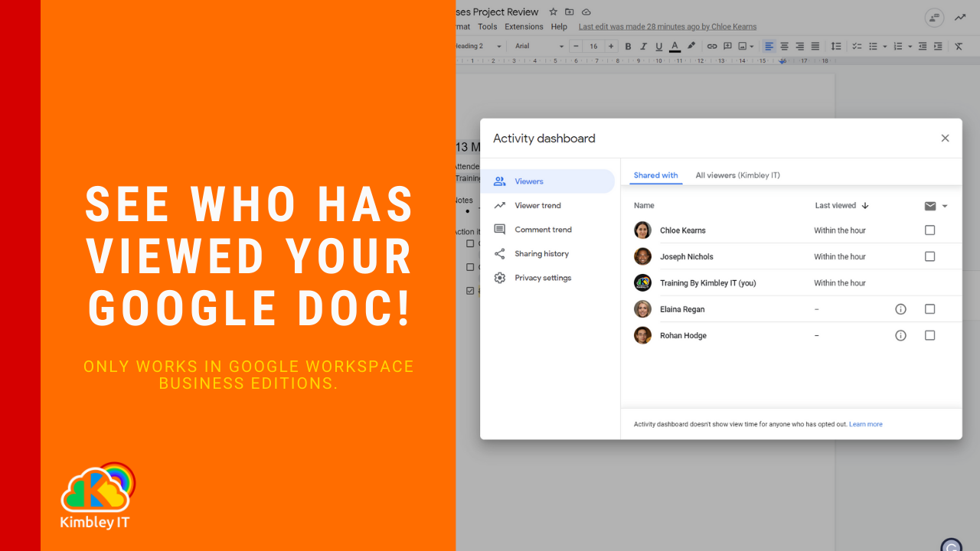980x551 pixels.
Task: Open the bulleted list options arrow
Action: pyautogui.click(x=885, y=47)
